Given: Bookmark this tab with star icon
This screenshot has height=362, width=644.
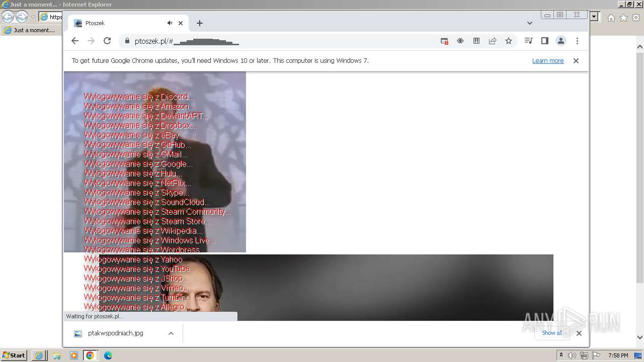Looking at the screenshot, I should point(509,41).
